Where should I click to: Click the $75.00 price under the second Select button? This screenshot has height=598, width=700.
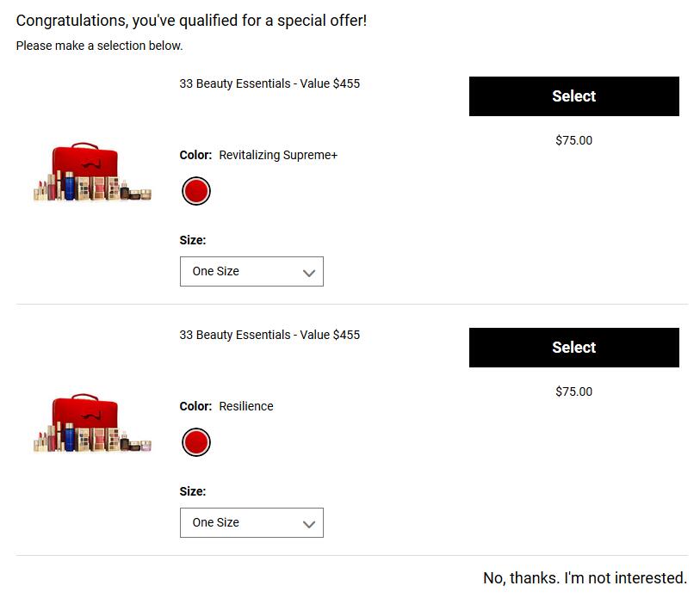coord(573,391)
